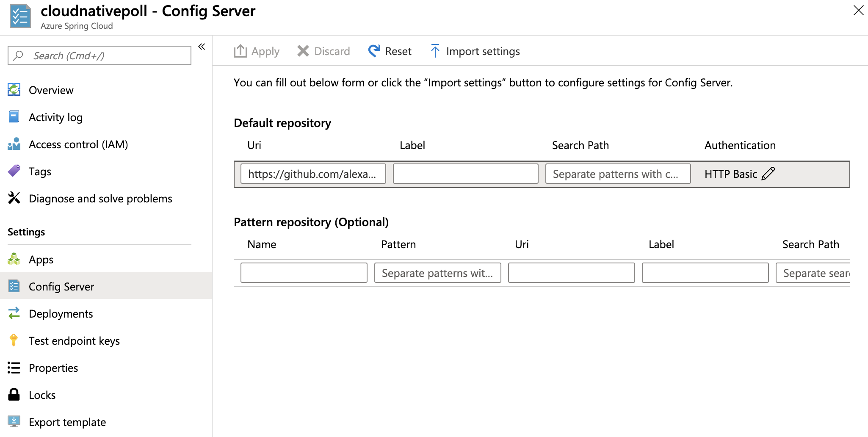Image resolution: width=868 pixels, height=437 pixels.
Task: Click the Apps cubes icon
Action: pos(14,259)
